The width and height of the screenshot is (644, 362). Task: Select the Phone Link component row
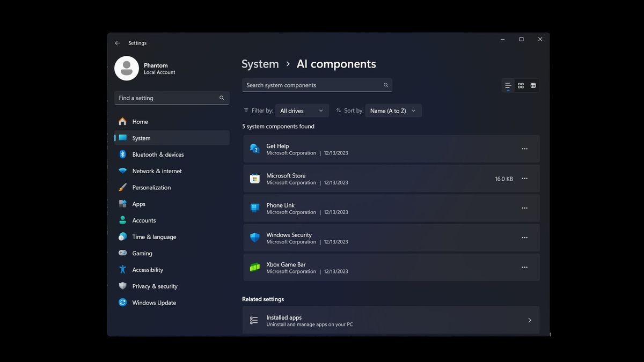[376, 208]
